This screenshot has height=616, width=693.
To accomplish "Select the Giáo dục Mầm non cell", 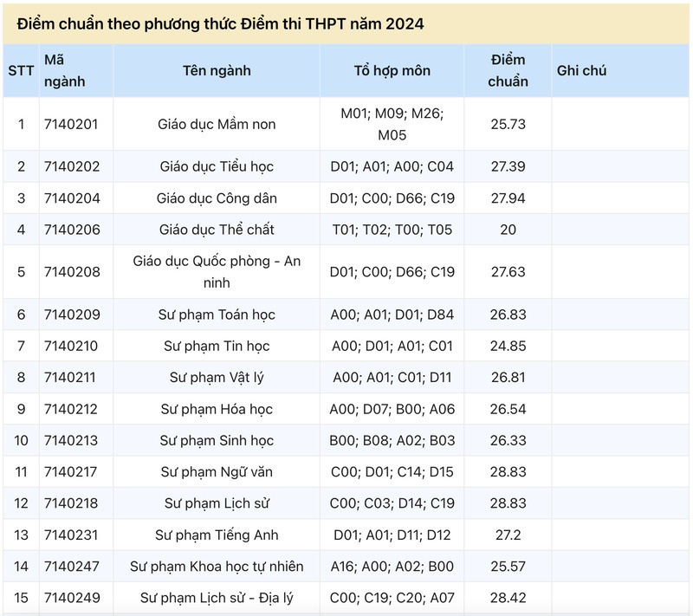I will pyautogui.click(x=217, y=124).
